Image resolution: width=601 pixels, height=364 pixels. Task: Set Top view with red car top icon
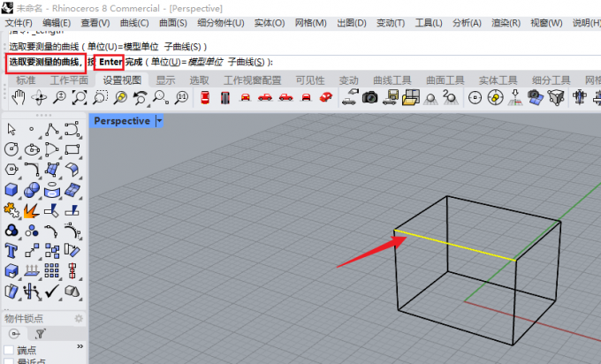click(x=205, y=97)
